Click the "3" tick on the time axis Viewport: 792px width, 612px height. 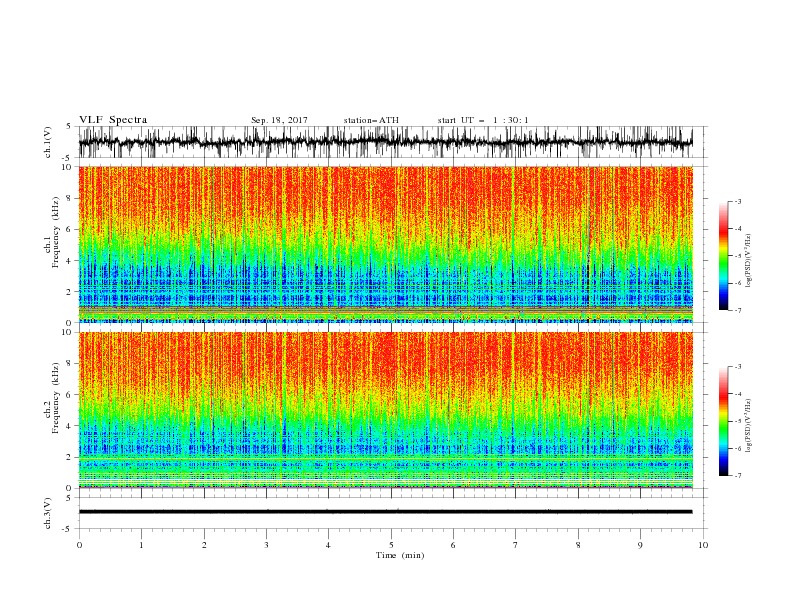pyautogui.click(x=266, y=545)
